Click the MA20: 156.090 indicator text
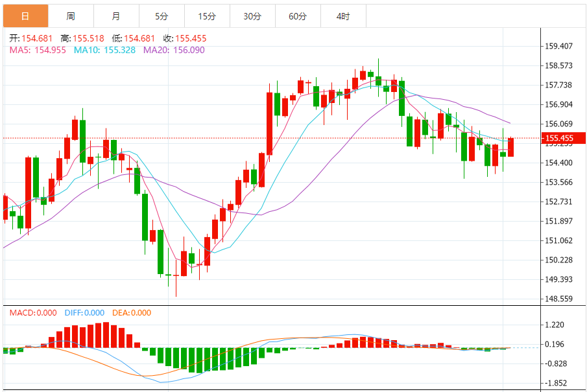The image size is (587, 392). 174,50
